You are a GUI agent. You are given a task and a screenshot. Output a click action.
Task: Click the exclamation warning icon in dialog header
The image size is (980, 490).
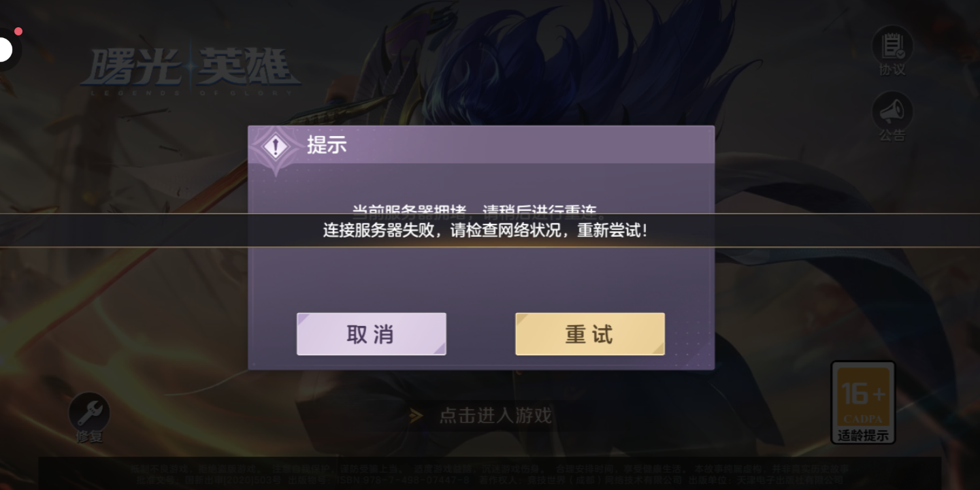[x=276, y=147]
